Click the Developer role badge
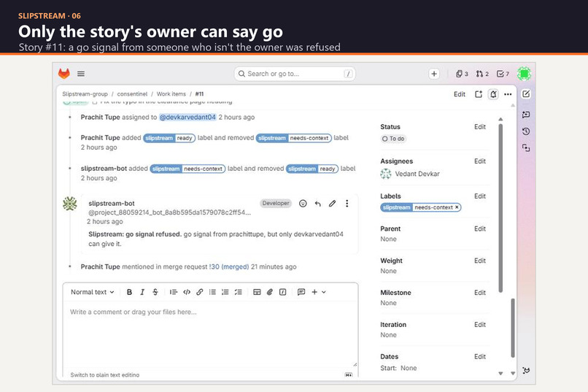 click(x=276, y=203)
